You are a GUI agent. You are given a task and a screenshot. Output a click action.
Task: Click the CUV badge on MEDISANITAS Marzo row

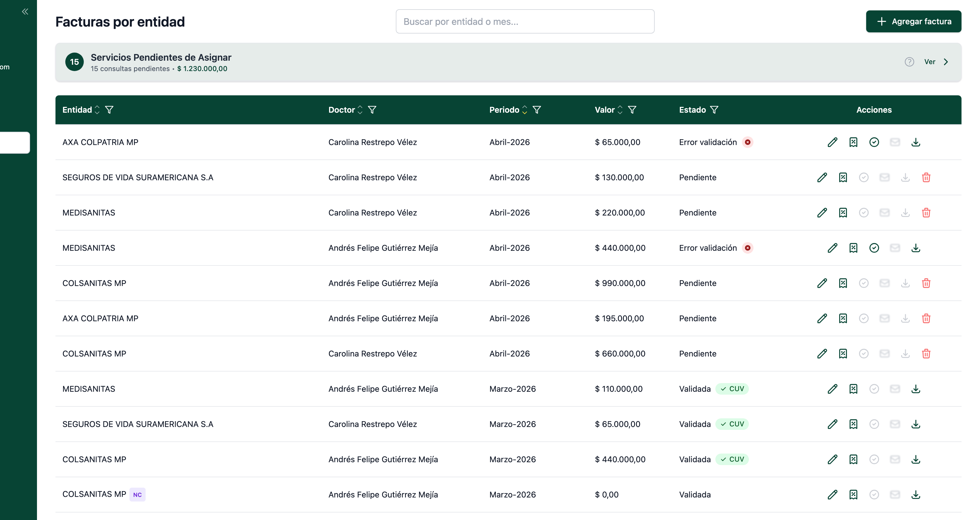[x=732, y=389]
